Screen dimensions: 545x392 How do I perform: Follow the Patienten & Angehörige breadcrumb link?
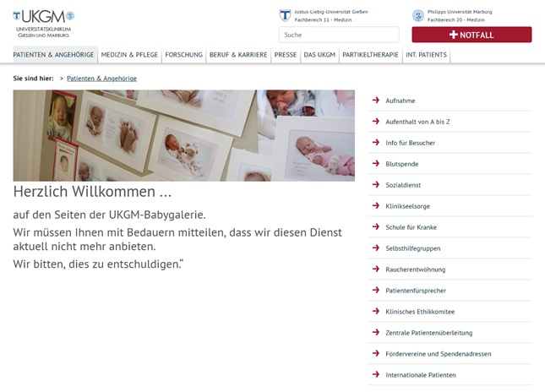pos(102,79)
